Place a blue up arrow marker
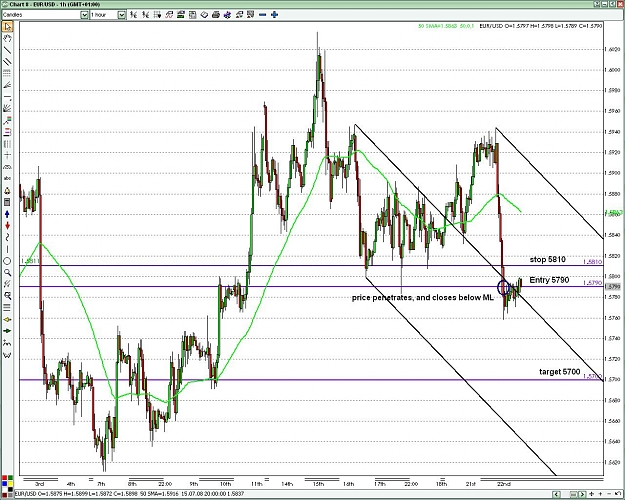This screenshot has width=625, height=500. 7,214
